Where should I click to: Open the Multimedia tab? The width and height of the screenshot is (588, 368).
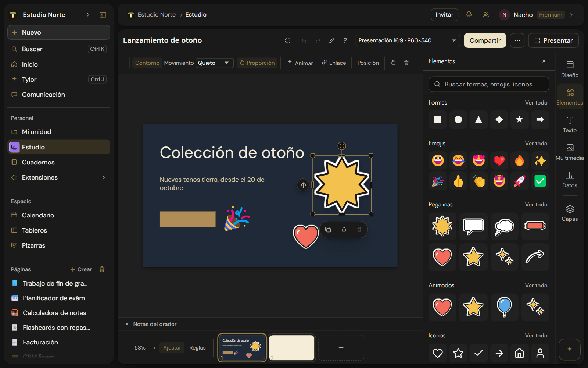(x=570, y=152)
